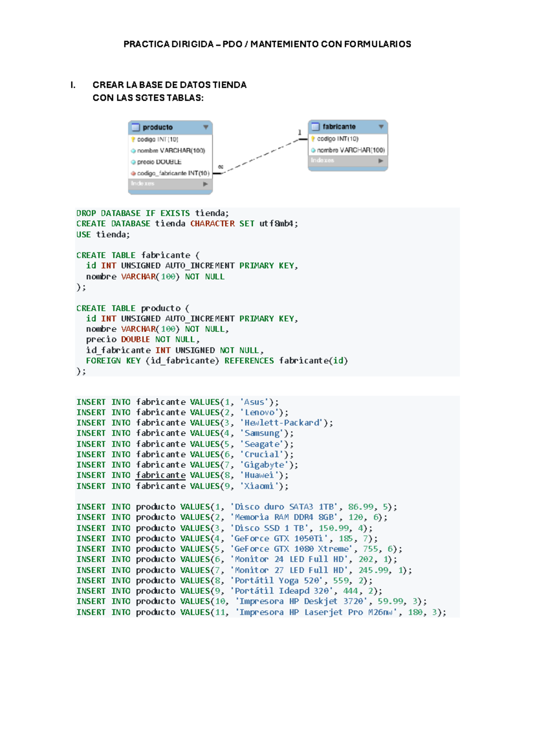Click the primary key icon of producto codigo
This screenshot has height=756, width=535.
[133, 140]
